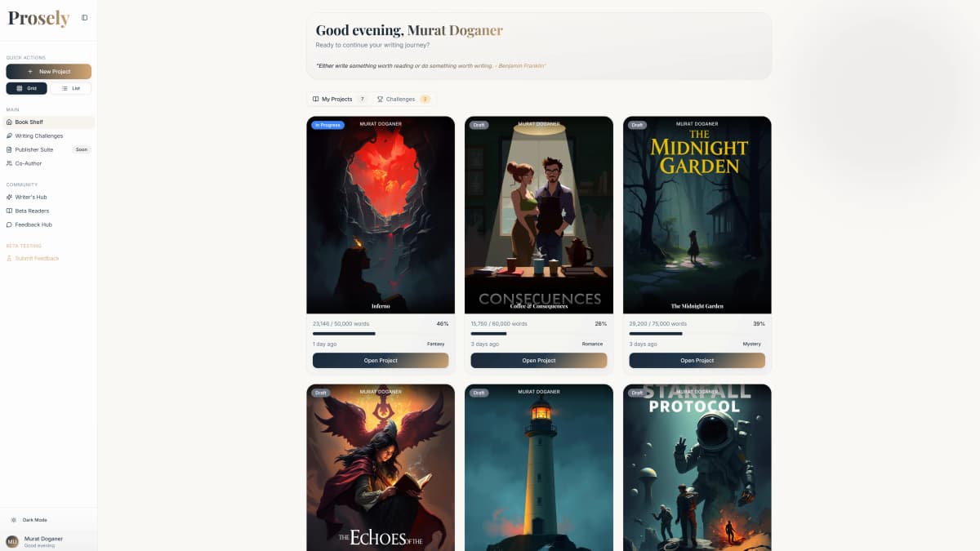Open the Book Shelf section
This screenshot has width=980, height=551.
(x=31, y=122)
